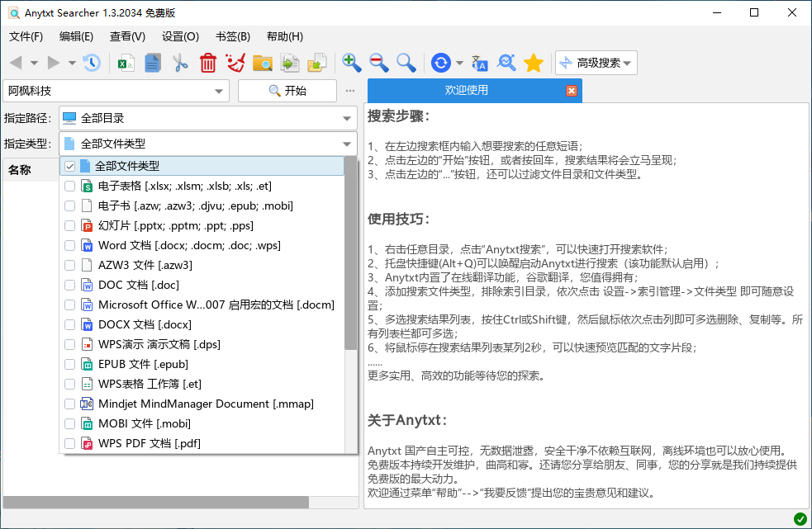Viewport: 812px width, 529px height.
Task: Expand the 阿枫科技 search box dropdown
Action: click(219, 92)
